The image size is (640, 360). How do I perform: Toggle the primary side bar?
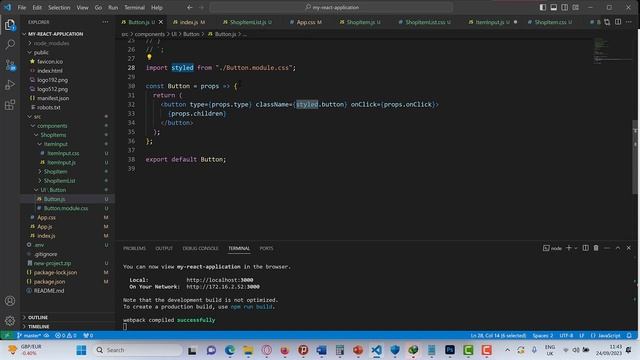point(542,7)
